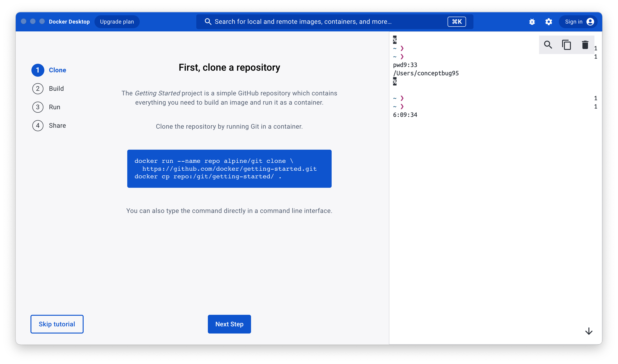This screenshot has width=618, height=364.
Task: Click inside the terminal output area
Action: pos(491,209)
